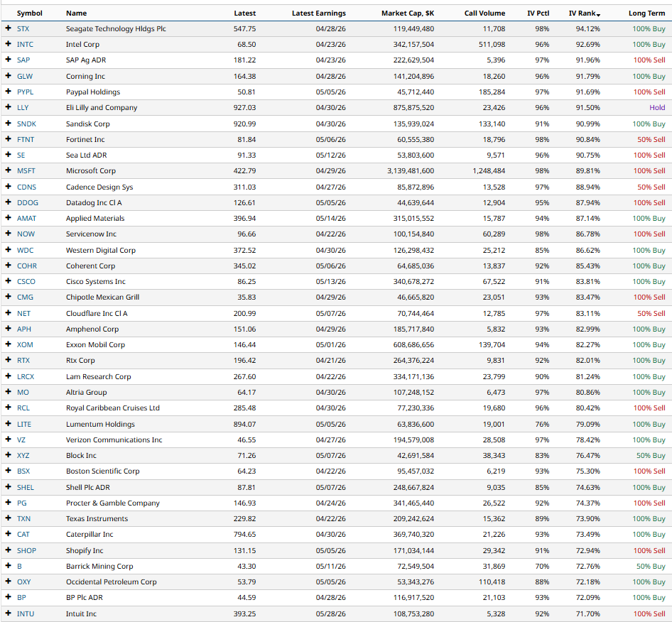Expand the AMAT row plus icon
672x622 pixels.
(x=8, y=217)
